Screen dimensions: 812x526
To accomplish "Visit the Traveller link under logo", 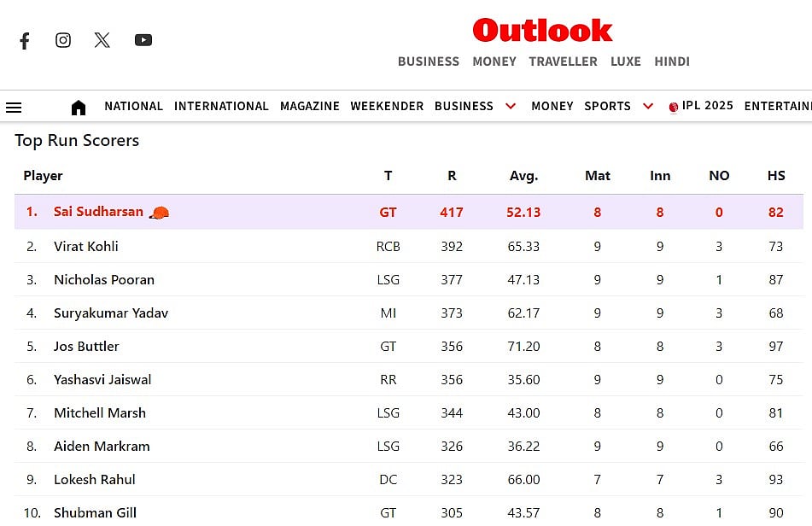I will pos(563,61).
